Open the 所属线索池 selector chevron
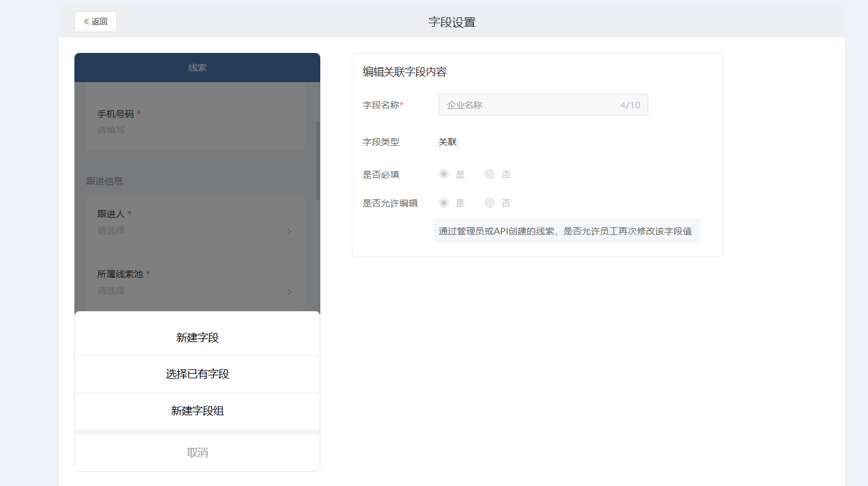 [289, 291]
